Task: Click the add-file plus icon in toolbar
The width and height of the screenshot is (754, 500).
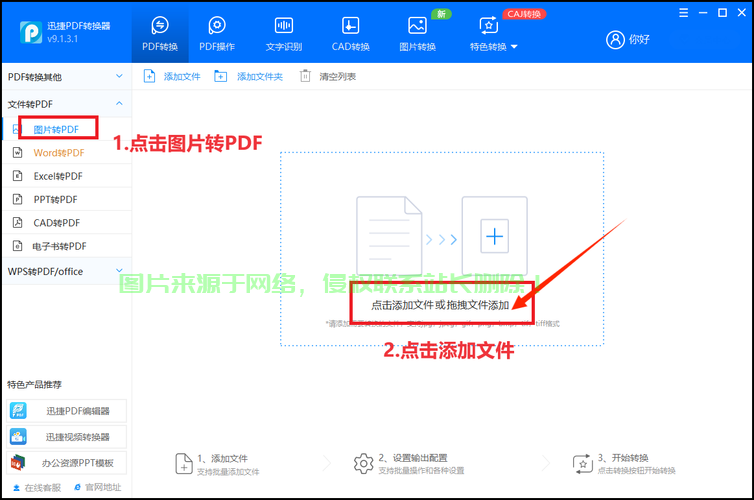Action: 150,76
